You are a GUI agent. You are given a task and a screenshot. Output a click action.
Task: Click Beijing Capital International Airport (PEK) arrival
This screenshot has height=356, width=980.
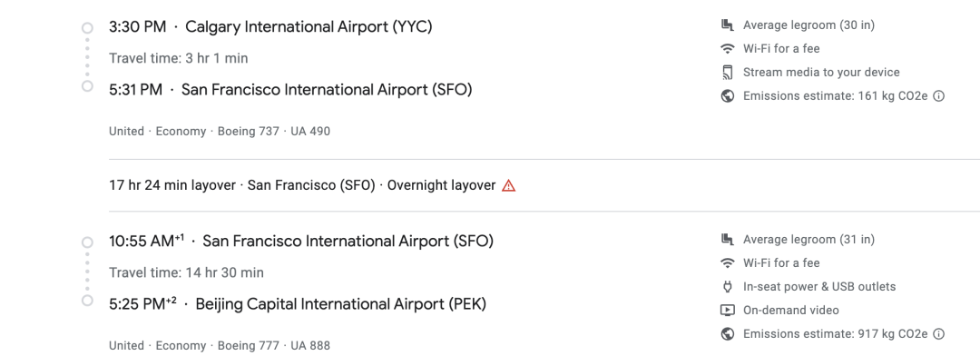pos(340,305)
